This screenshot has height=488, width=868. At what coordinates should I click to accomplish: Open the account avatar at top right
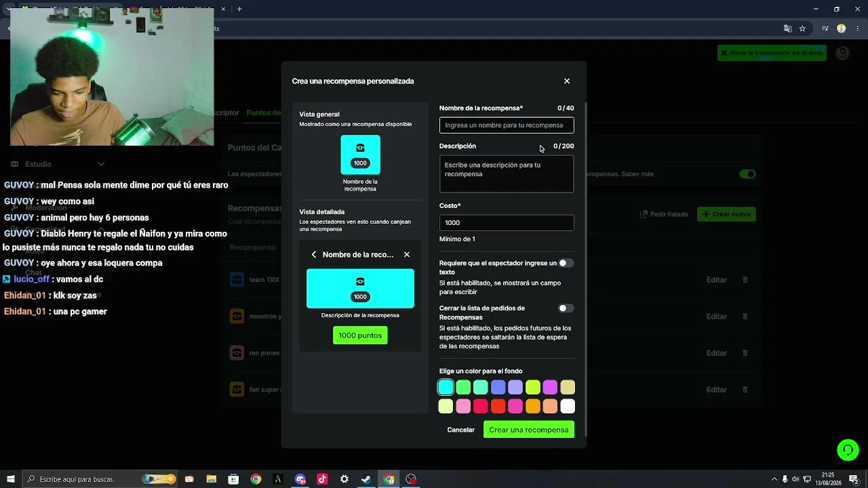[843, 53]
